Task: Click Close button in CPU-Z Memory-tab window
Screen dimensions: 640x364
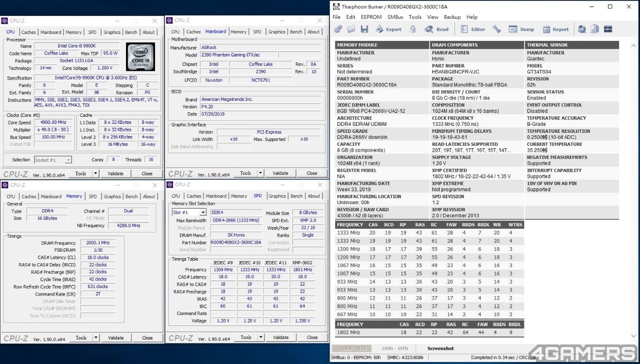Action: 147,338
